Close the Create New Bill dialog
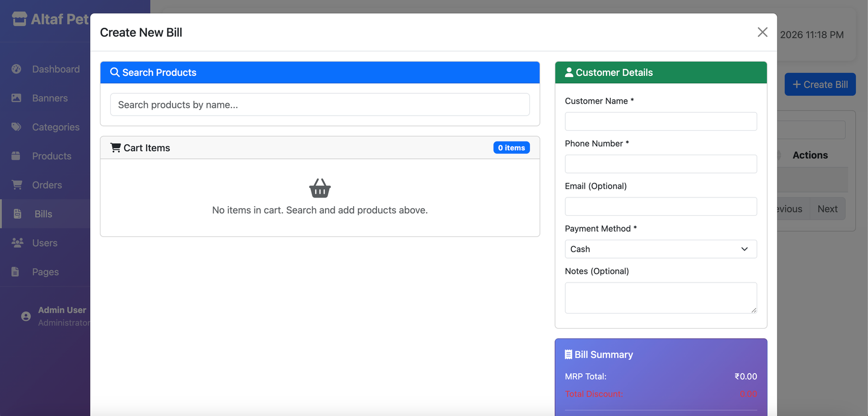The width and height of the screenshot is (868, 416). click(762, 32)
